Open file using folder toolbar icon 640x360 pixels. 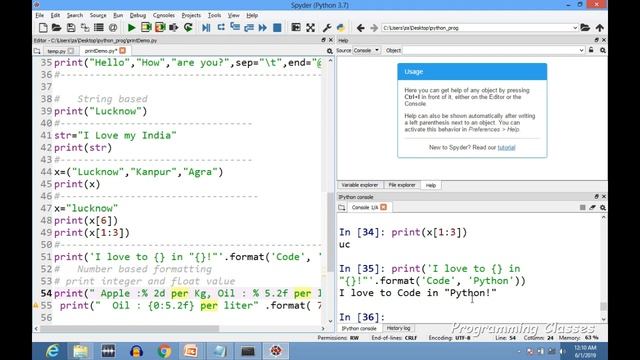[57, 28]
